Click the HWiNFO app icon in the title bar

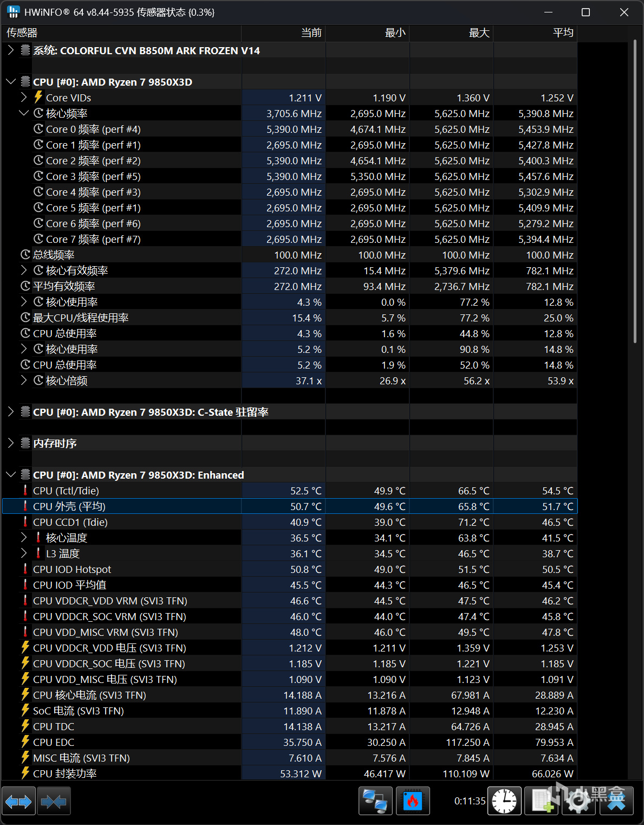click(14, 12)
